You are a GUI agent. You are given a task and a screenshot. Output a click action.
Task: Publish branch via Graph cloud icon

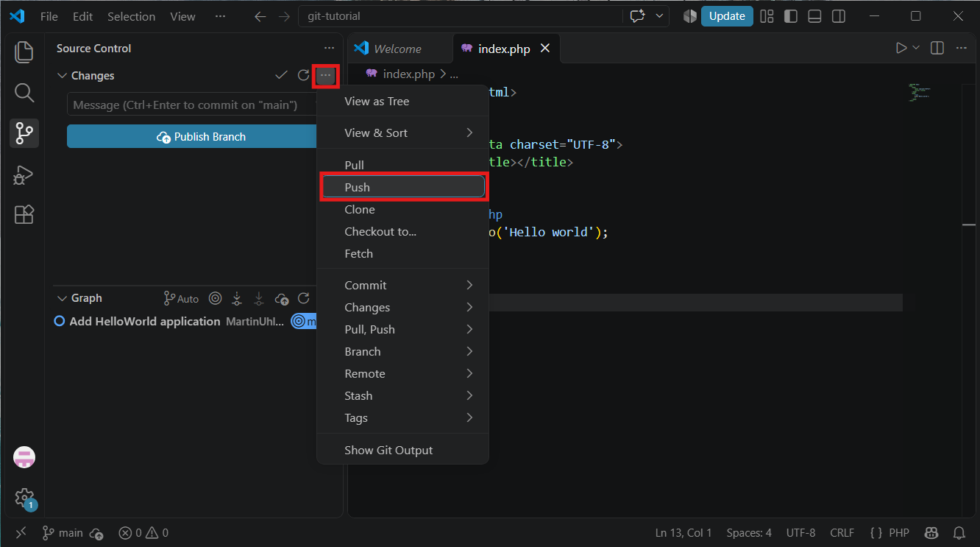pyautogui.click(x=281, y=298)
